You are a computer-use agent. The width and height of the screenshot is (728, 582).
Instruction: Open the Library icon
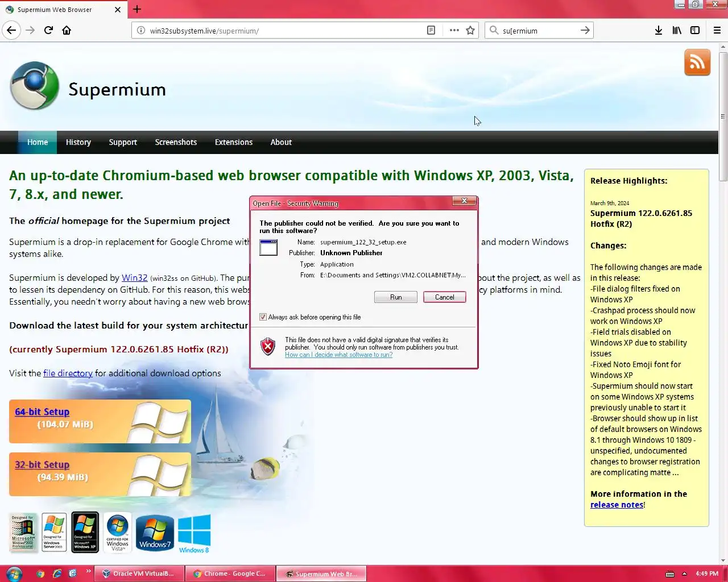(677, 31)
